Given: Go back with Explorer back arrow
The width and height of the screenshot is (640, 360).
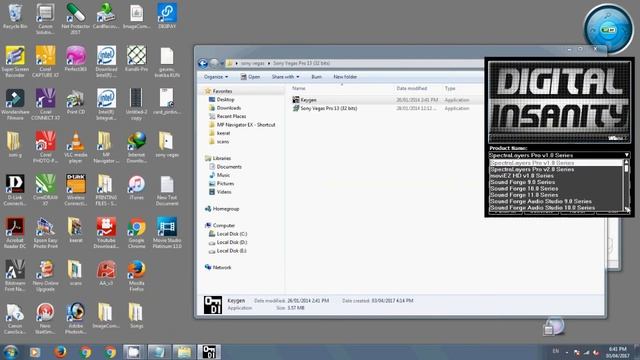Looking at the screenshot, I should click(x=203, y=63).
